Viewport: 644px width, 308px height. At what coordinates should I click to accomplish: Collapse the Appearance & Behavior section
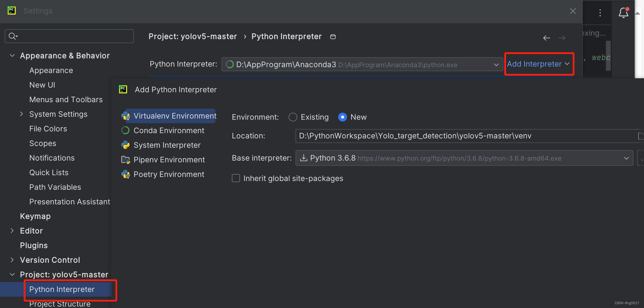(12, 55)
